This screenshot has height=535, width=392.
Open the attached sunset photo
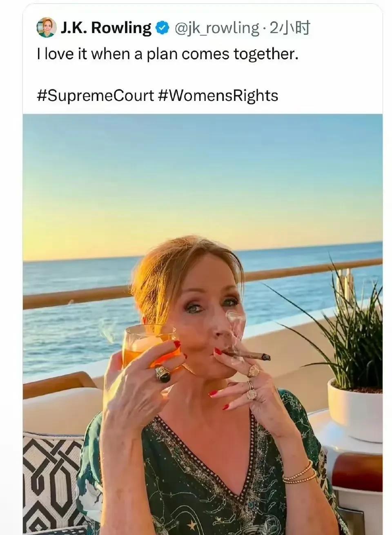pos(203,324)
